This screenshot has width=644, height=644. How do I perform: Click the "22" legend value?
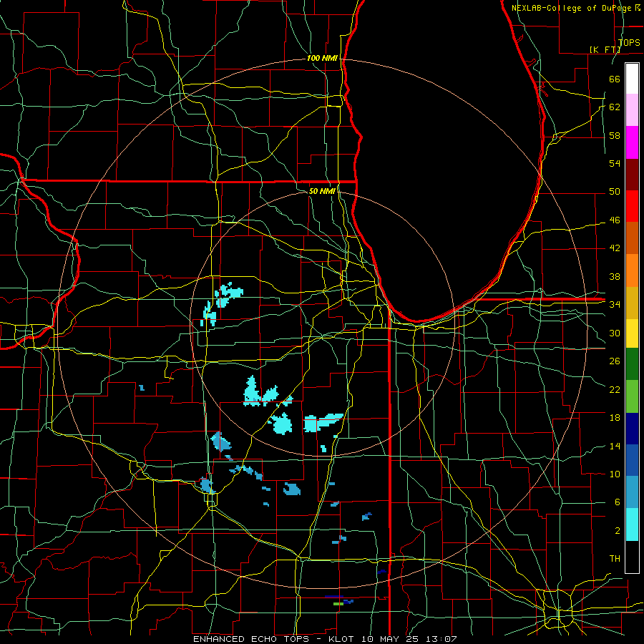coord(615,389)
